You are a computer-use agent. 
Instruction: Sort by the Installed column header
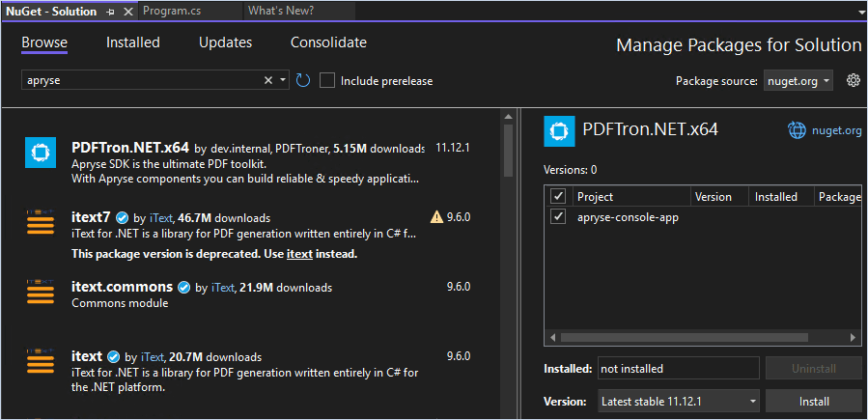coord(781,197)
